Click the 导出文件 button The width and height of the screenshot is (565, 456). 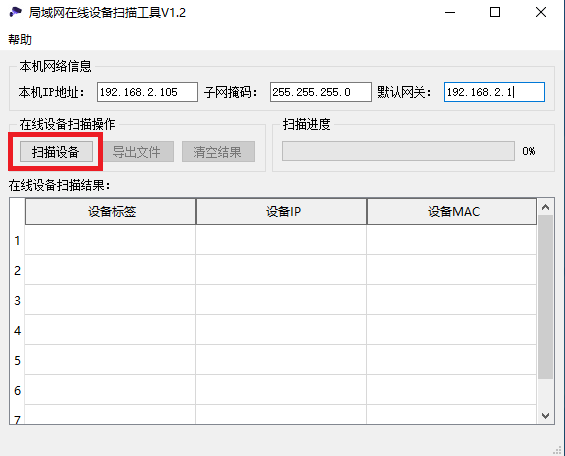click(138, 152)
